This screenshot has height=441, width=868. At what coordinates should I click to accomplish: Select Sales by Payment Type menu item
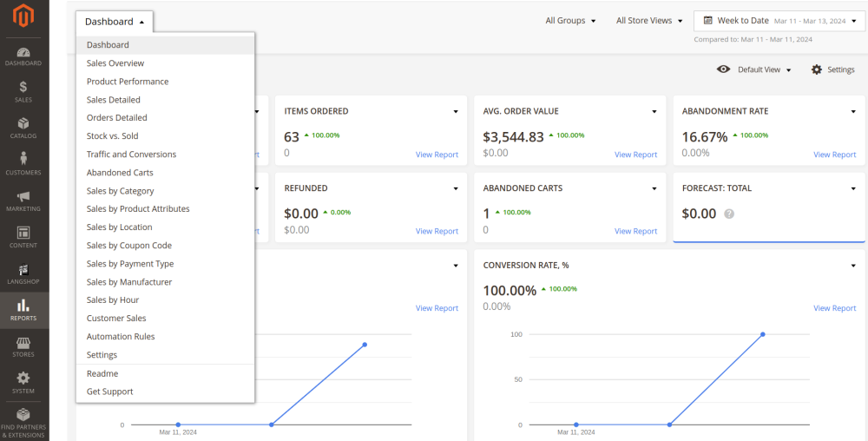166,263
